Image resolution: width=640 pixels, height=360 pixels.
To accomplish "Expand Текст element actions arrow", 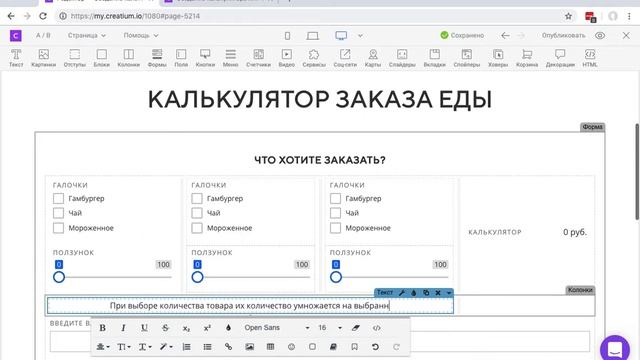I will click(449, 293).
